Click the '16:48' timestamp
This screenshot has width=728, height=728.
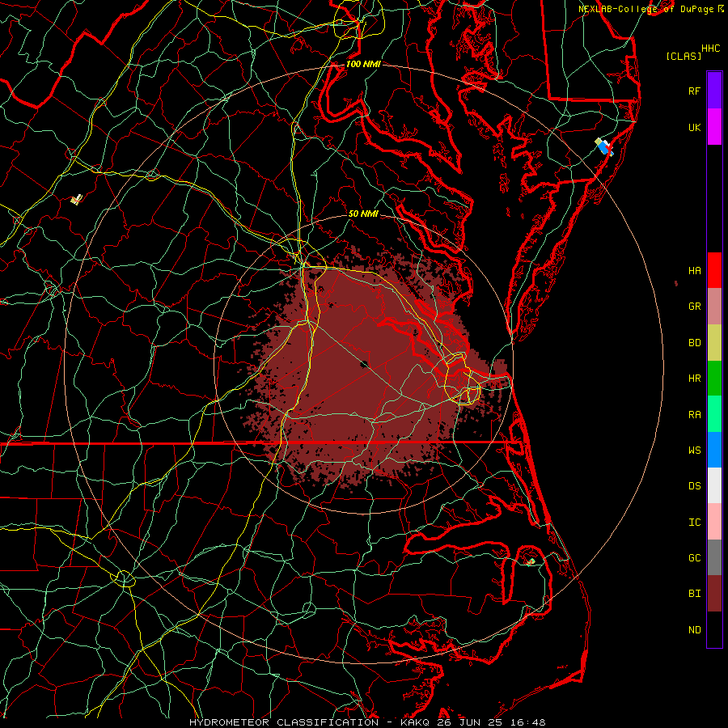coord(530,722)
